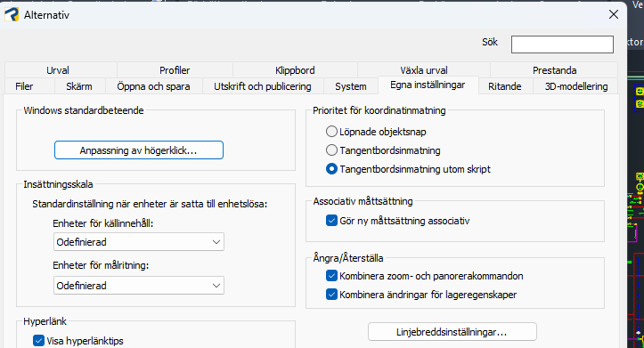The height and width of the screenshot is (348, 644).
Task: Open the Ritande tab
Action: coord(505,86)
